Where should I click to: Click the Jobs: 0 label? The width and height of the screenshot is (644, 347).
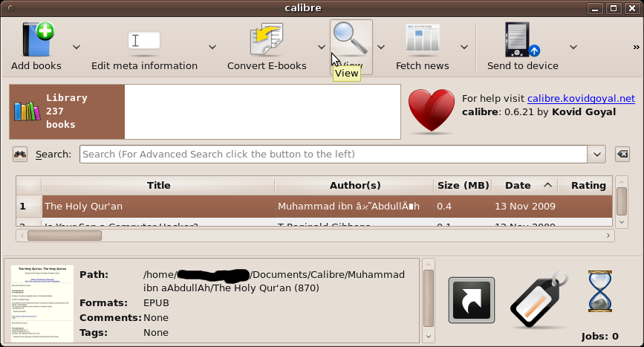600,337
